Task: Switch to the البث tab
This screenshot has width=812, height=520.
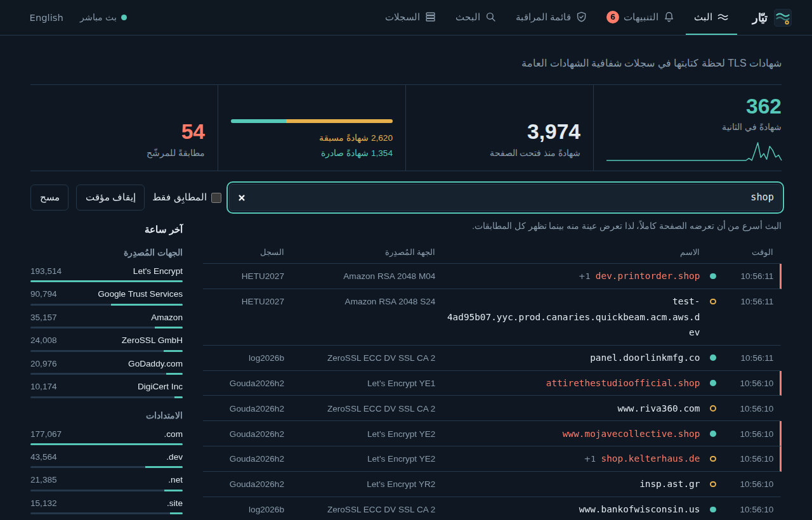Action: (x=711, y=17)
